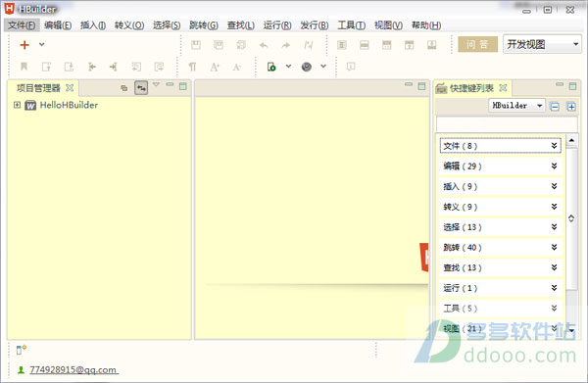Click the round gray device run icon
Screen dimensions: 588x383
point(307,67)
